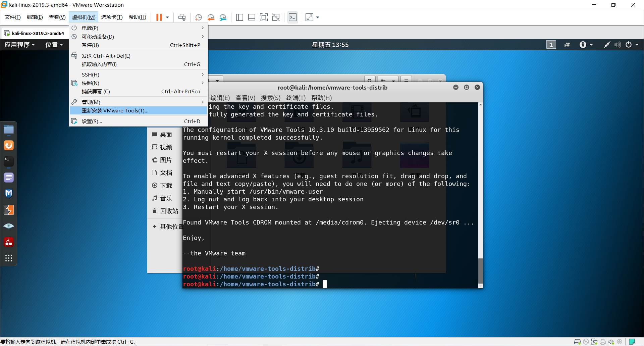Launch Cherrytree from the Kali dock
This screenshot has width=644, height=346.
tap(9, 242)
